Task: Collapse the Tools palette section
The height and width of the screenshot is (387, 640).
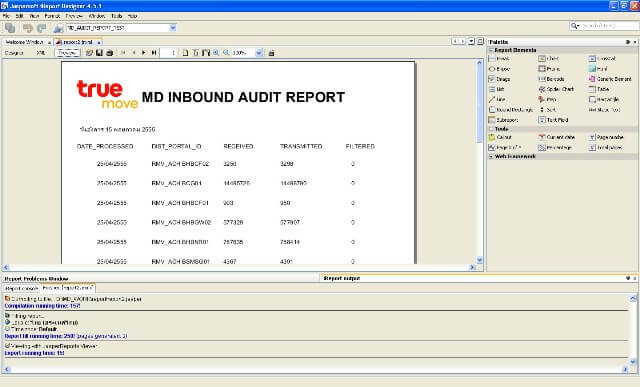Action: click(x=491, y=129)
